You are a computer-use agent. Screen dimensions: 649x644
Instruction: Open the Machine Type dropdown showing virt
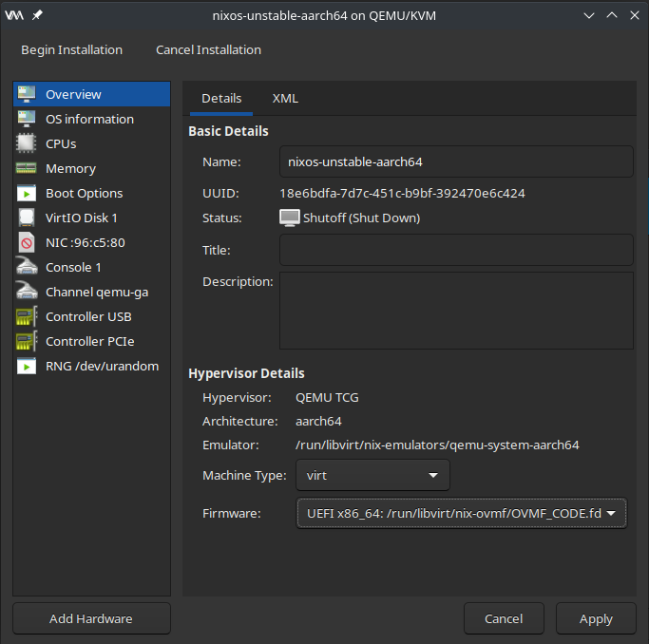tap(372, 475)
